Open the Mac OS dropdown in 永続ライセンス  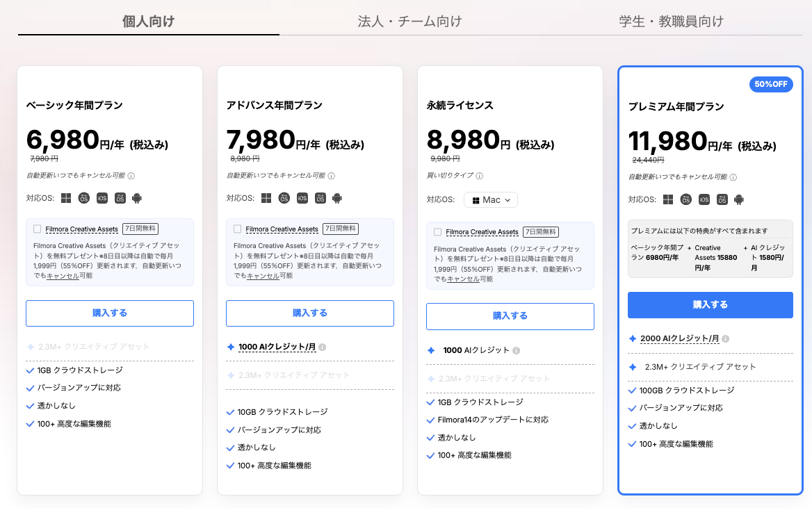click(x=491, y=200)
